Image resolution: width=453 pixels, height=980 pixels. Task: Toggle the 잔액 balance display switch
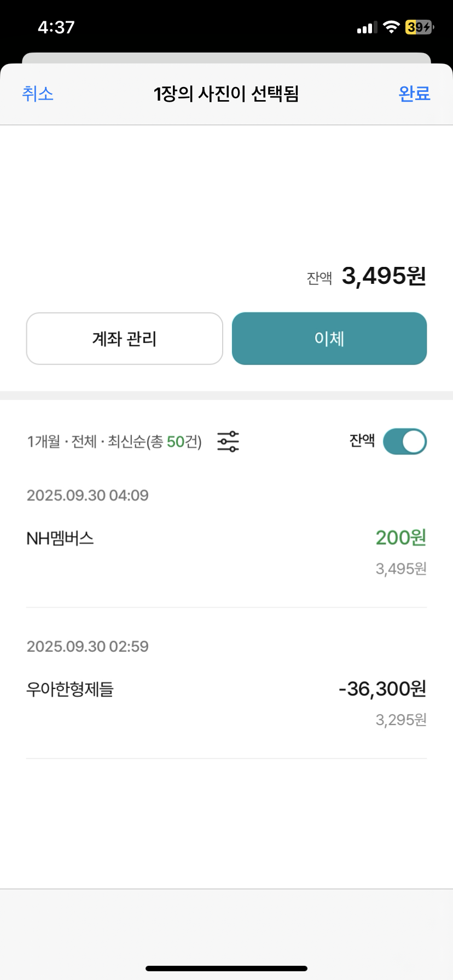405,442
